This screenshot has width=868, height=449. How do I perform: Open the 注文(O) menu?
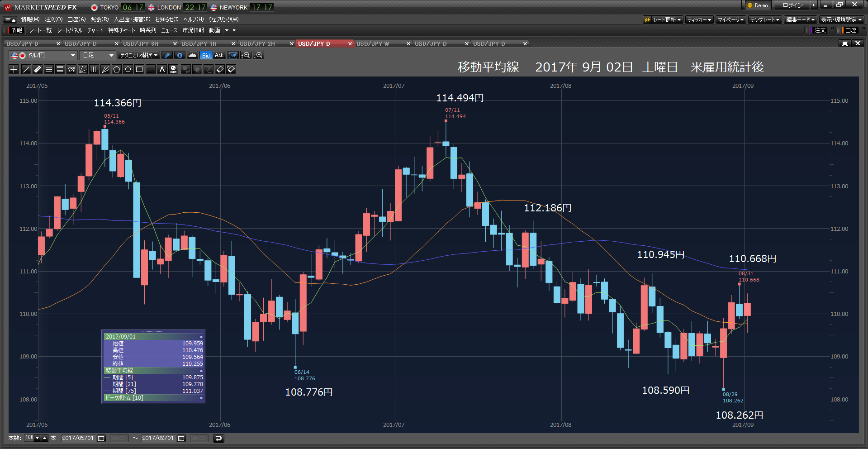tap(53, 19)
